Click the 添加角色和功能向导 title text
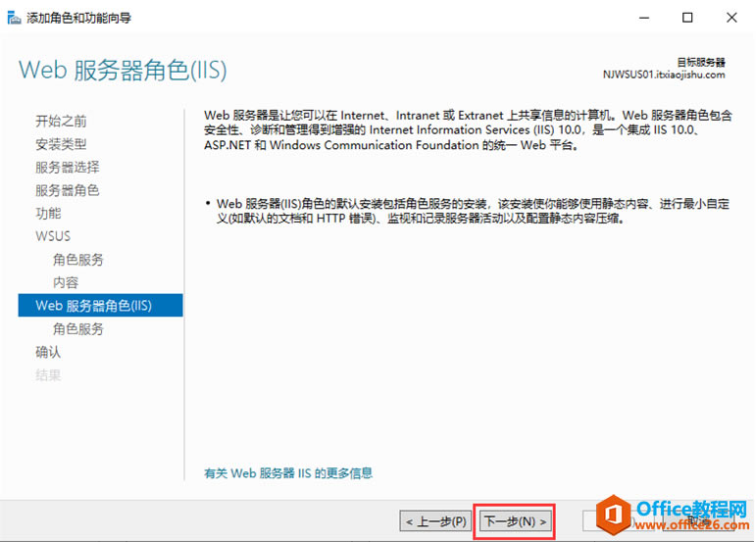 point(78,18)
